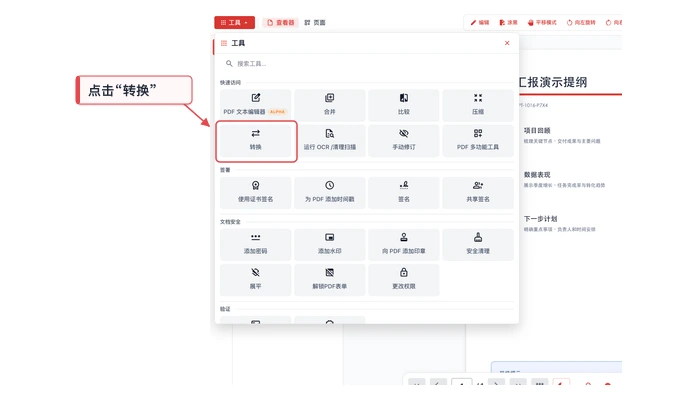The image size is (700, 395).
Task: Open the 使用证书签名 tool
Action: coord(255,192)
